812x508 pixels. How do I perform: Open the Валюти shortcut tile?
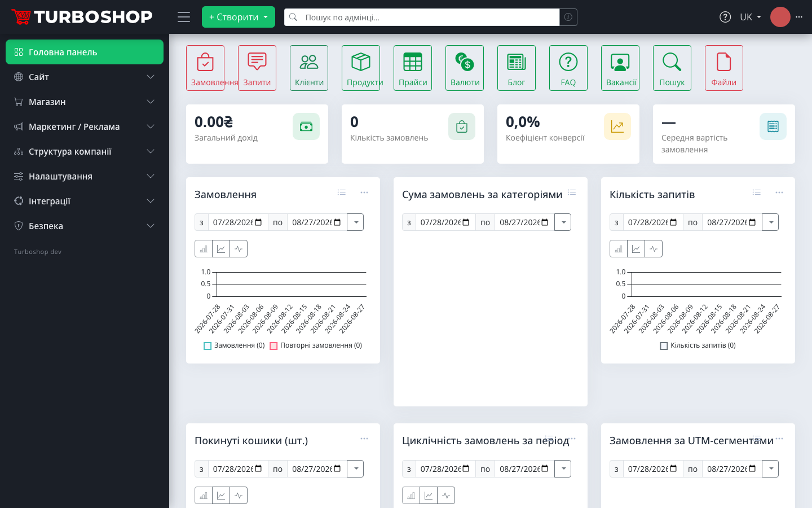465,68
